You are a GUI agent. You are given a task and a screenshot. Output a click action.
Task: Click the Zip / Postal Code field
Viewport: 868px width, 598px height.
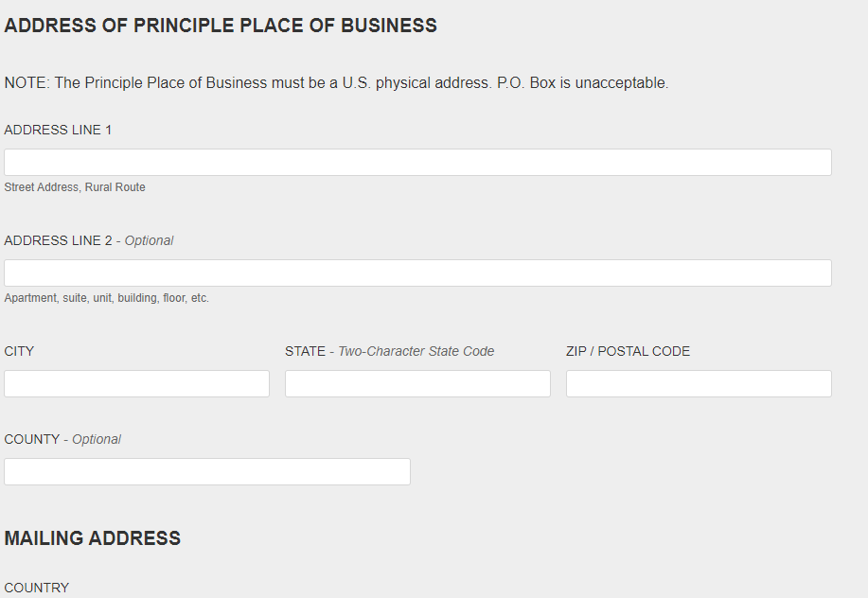[699, 383]
